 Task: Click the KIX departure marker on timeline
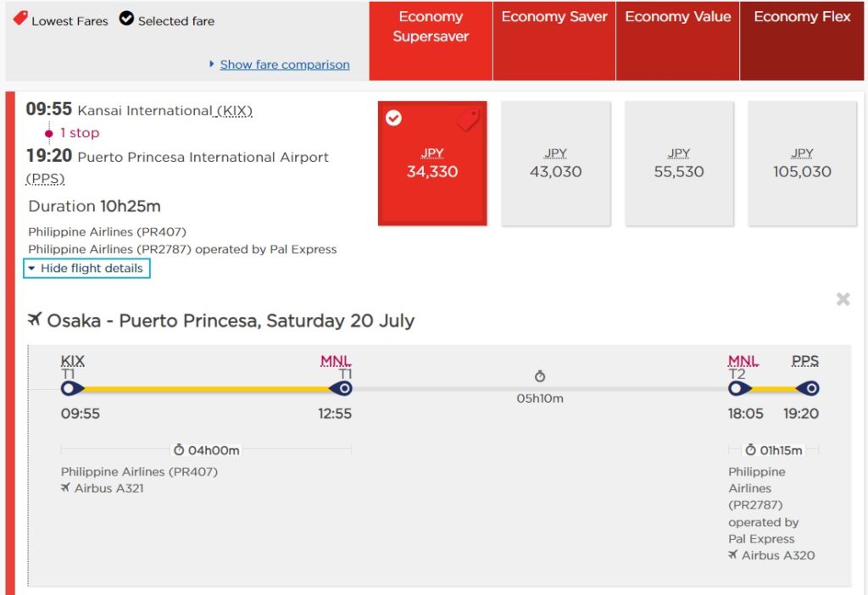pyautogui.click(x=72, y=388)
